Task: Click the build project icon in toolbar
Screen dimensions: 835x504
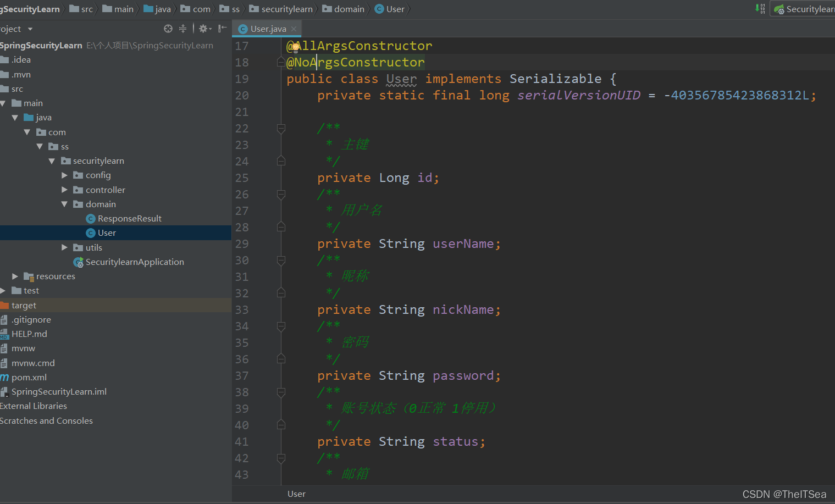Action: [760, 8]
